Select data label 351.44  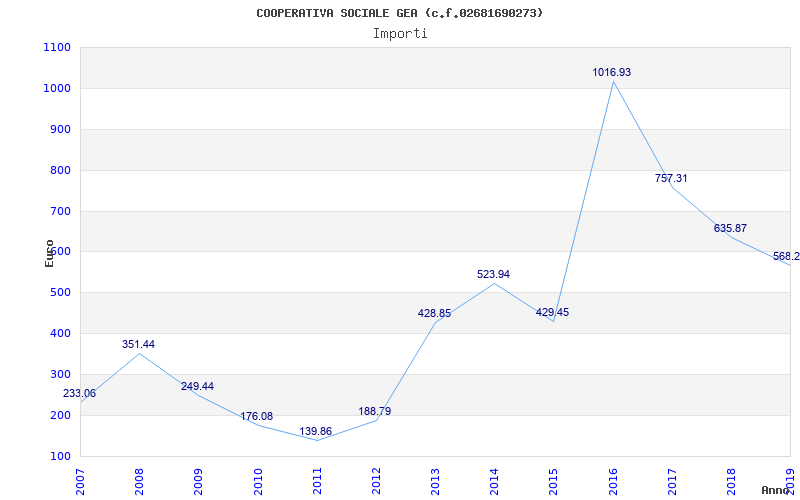tap(138, 344)
